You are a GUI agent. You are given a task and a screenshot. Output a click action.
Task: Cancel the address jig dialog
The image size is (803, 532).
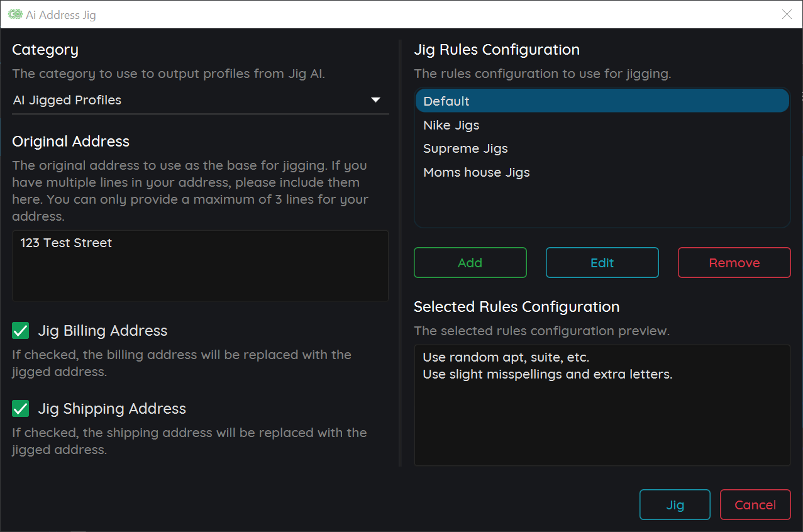tap(755, 504)
